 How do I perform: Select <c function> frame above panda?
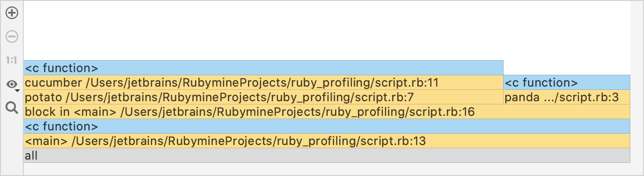[567, 83]
